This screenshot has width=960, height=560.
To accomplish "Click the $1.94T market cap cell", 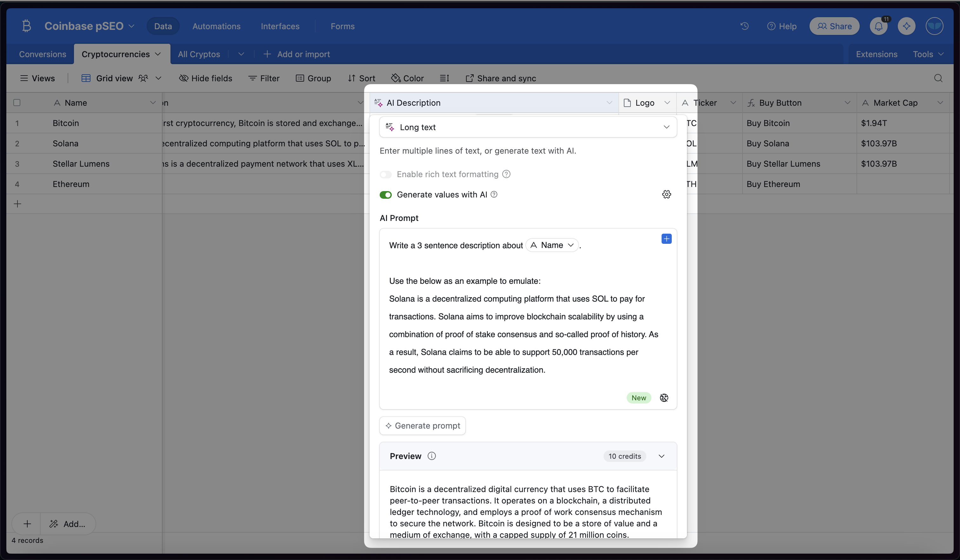I will pos(903,123).
